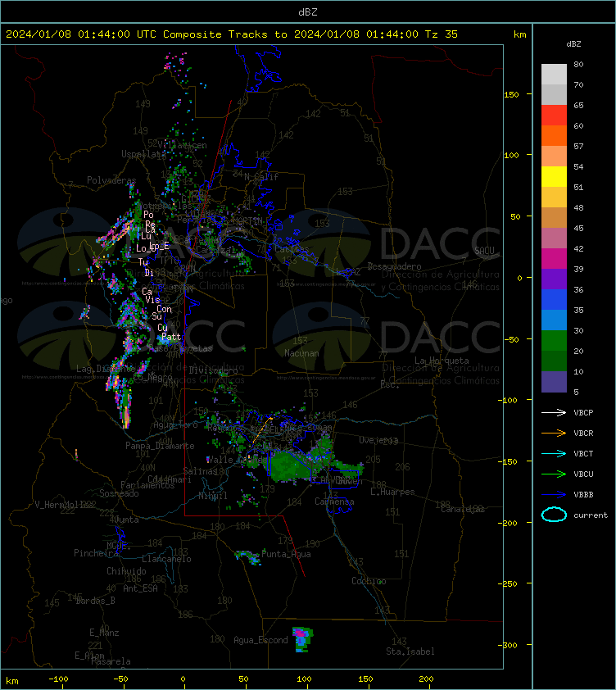Click the 'Patt' storm track label
Screen dimensions: 616x690
pyautogui.click(x=171, y=336)
